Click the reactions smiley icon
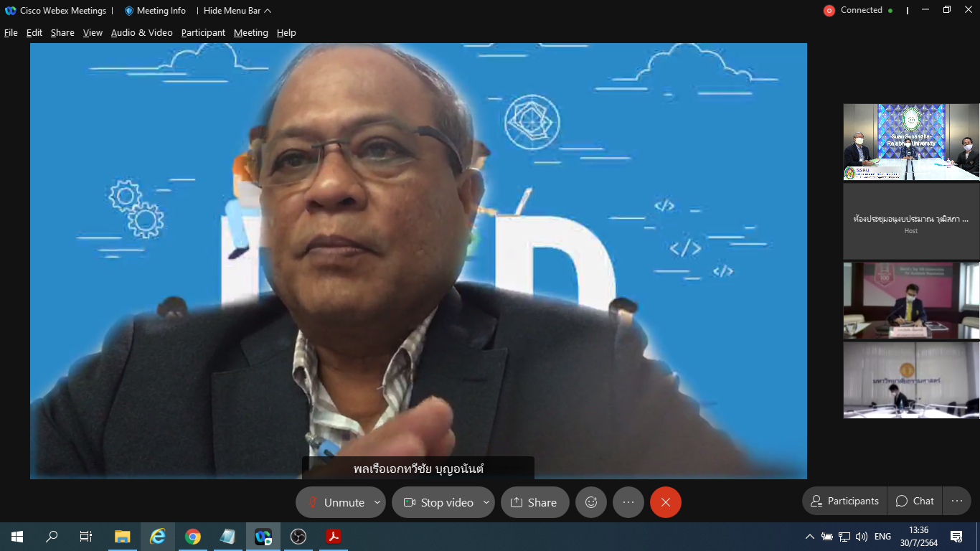The height and width of the screenshot is (551, 980). point(591,502)
